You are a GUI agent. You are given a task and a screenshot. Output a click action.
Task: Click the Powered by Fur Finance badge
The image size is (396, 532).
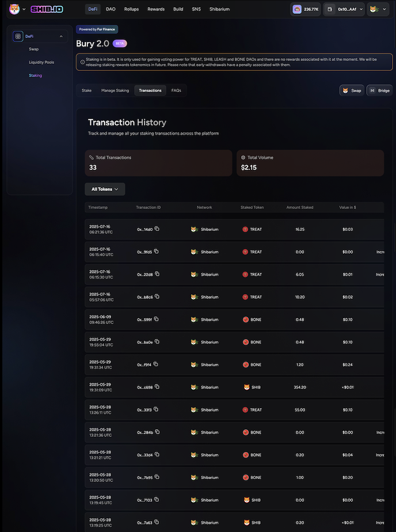point(97,29)
